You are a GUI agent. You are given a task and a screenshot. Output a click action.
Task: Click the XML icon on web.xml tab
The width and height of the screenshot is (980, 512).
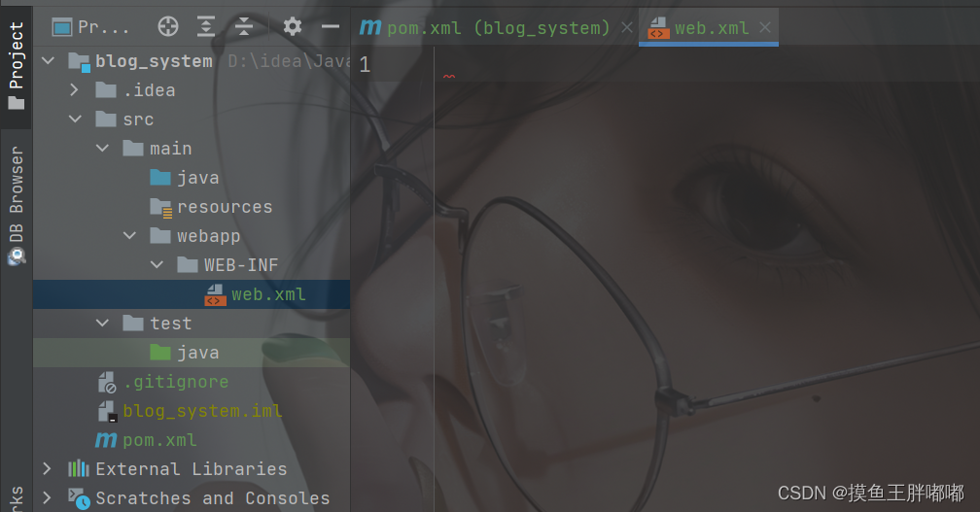coord(659,28)
